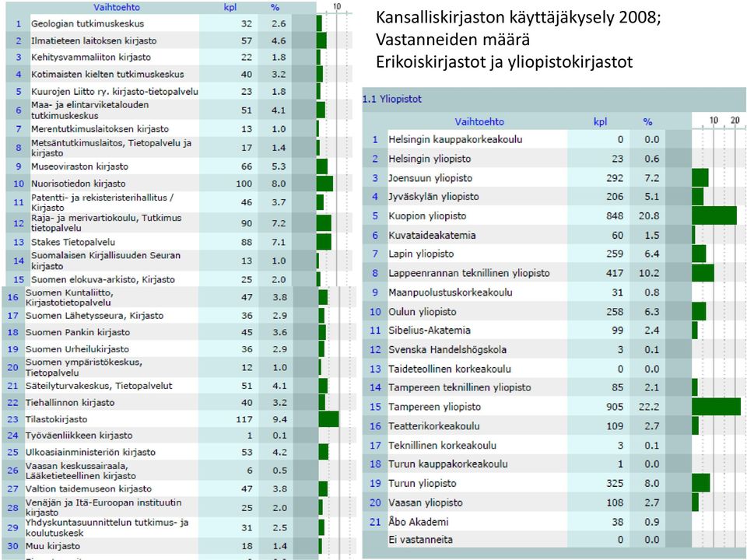Image resolution: width=747 pixels, height=560 pixels.
Task: Click 'Ei vastanneita' row in Yliopistot table
Action: [x=555, y=540]
